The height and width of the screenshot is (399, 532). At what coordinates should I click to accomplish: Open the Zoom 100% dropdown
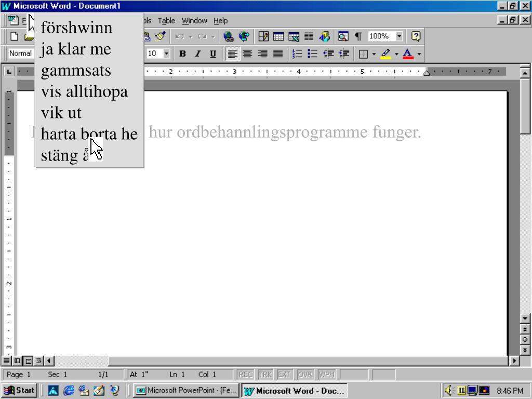pyautogui.click(x=400, y=36)
